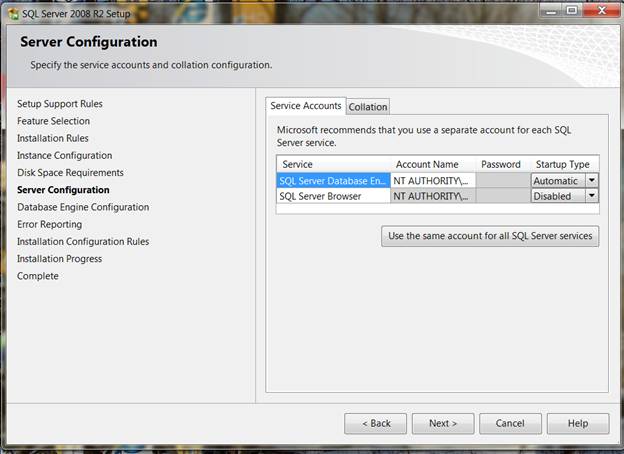Click the Complete step
This screenshot has height=454, width=624.
click(38, 276)
